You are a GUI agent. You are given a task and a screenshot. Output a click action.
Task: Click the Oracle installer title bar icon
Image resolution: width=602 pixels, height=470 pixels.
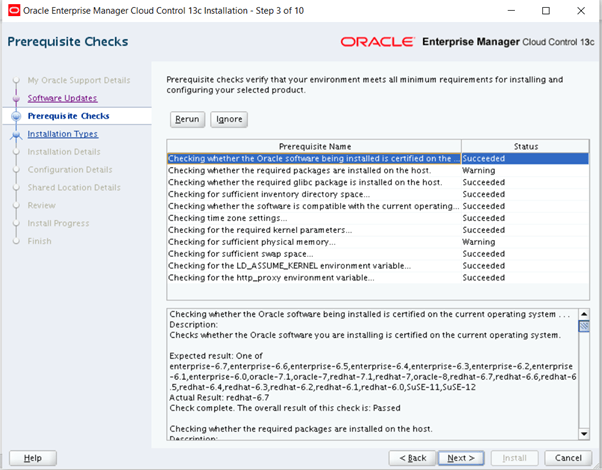(12, 11)
